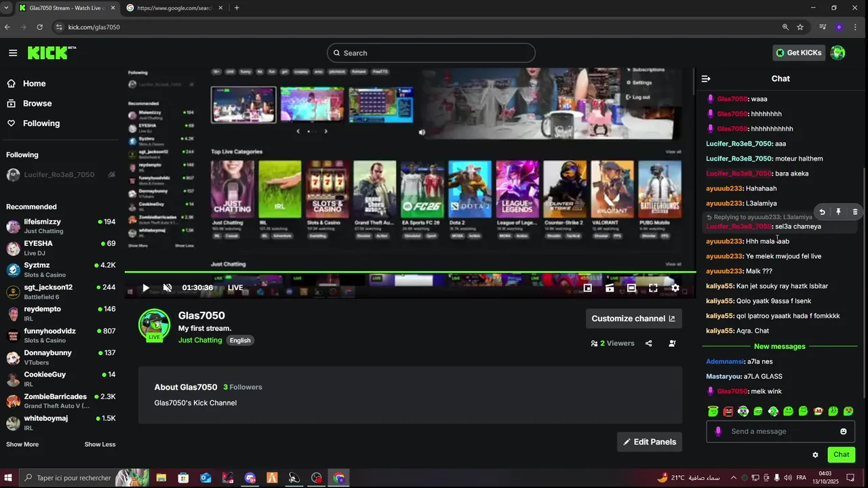This screenshot has width=868, height=488.
Task: Click the Send a message input
Action: click(x=781, y=432)
